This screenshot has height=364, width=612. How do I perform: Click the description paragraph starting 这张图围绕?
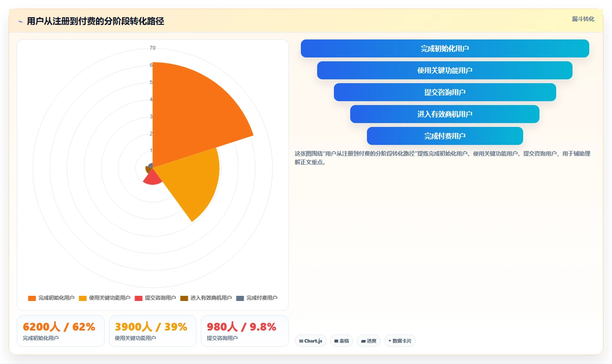pyautogui.click(x=442, y=158)
